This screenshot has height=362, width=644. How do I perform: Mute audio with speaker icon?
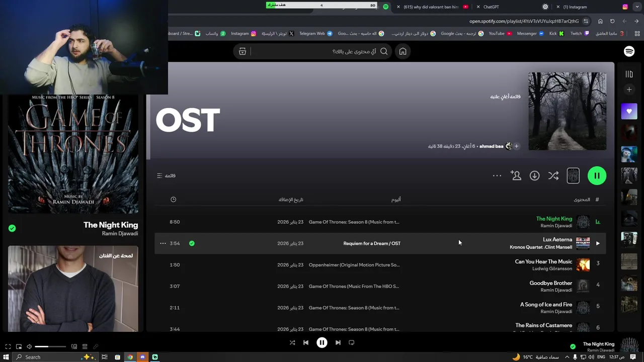coord(29,346)
